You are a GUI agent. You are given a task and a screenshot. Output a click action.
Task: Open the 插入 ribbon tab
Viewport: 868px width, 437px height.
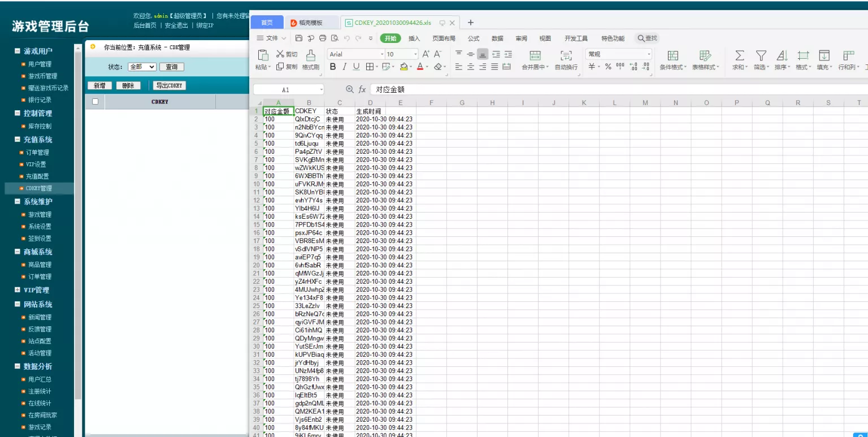click(414, 38)
